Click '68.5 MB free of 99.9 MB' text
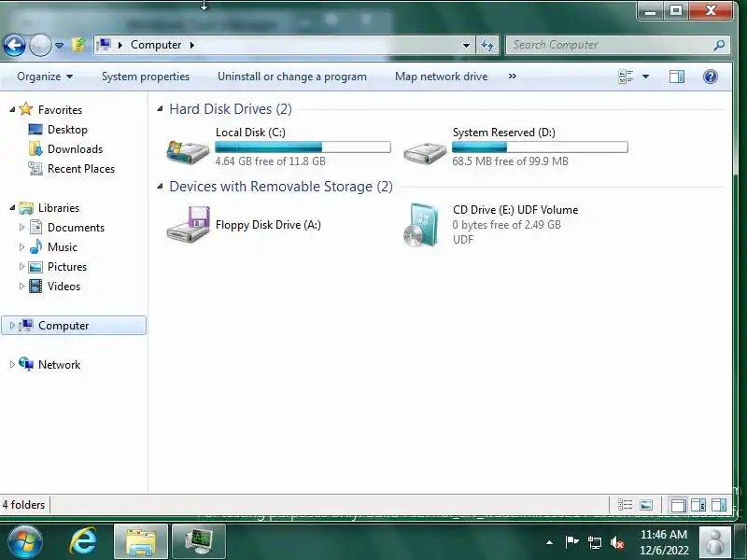This screenshot has width=747, height=560. point(510,161)
